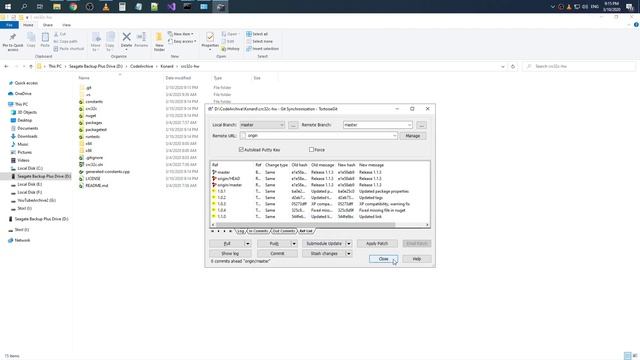Viewport: 640px width, 360px height.
Task: Browse remote branches with the ellipsis button
Action: tap(422, 125)
